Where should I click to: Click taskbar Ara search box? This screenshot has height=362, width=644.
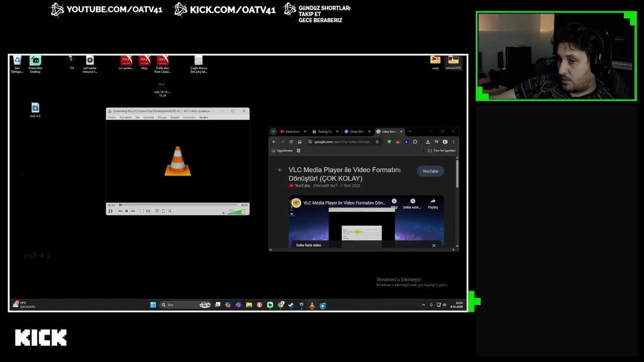[185, 305]
